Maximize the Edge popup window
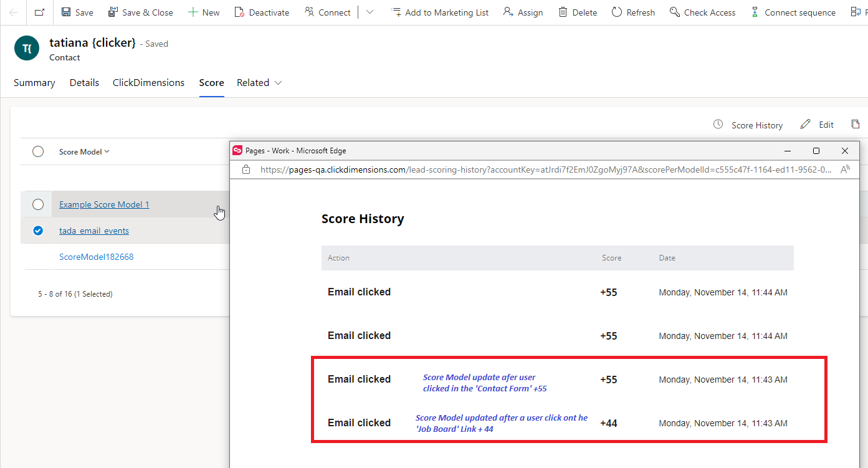This screenshot has height=468, width=868. (x=816, y=151)
